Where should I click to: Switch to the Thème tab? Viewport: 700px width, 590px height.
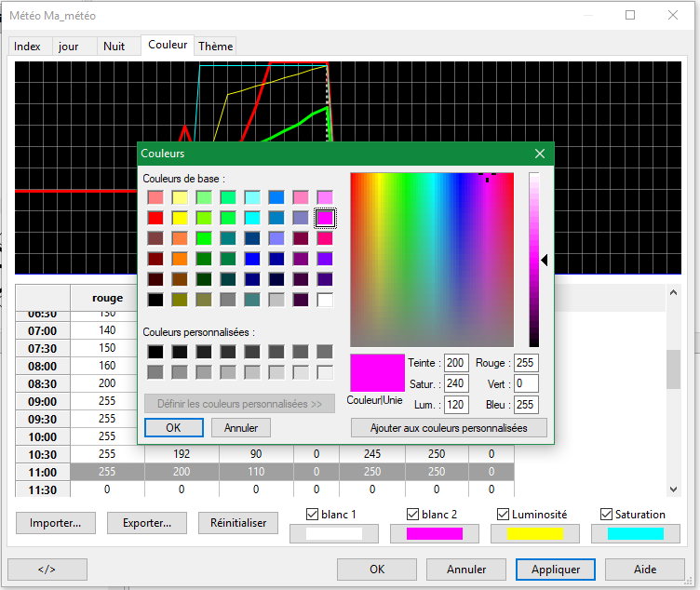coord(216,46)
